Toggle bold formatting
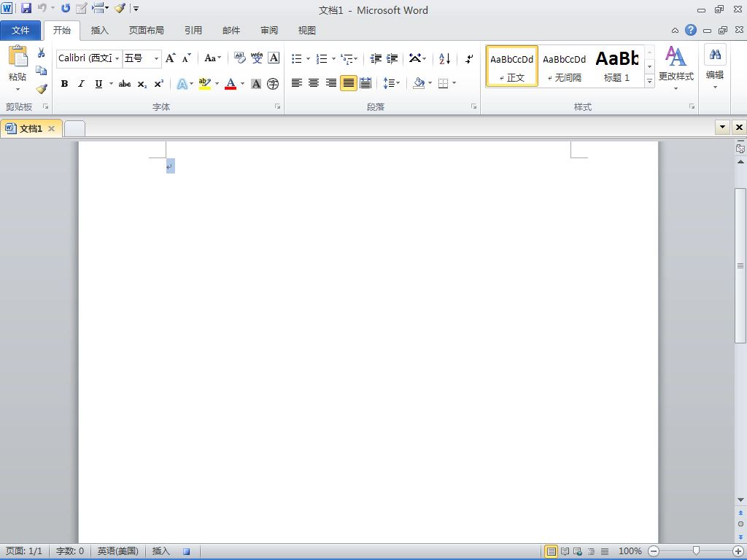 pos(64,85)
